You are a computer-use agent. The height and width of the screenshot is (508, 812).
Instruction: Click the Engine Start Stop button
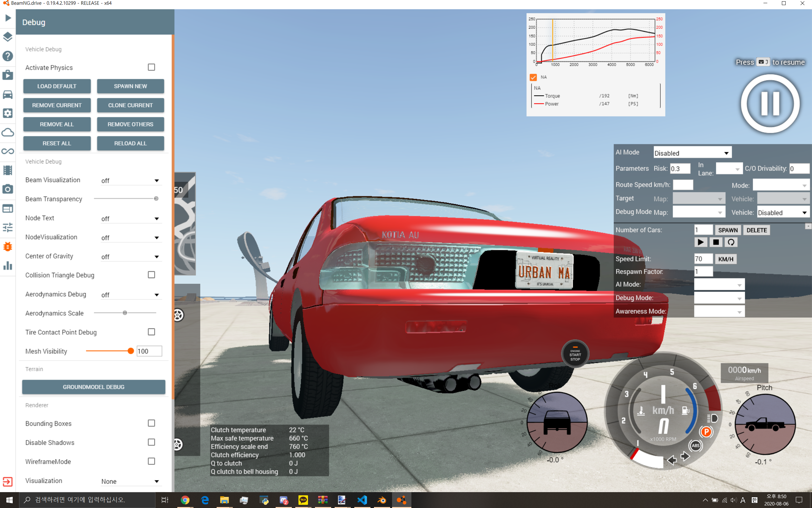[575, 354]
